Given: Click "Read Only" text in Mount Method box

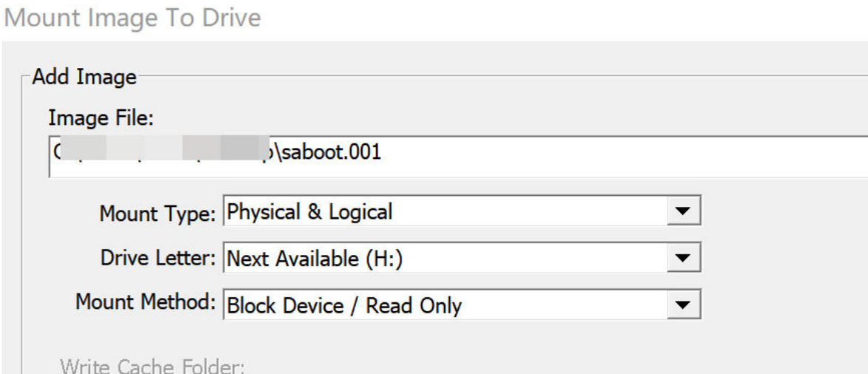Looking at the screenshot, I should [x=414, y=306].
